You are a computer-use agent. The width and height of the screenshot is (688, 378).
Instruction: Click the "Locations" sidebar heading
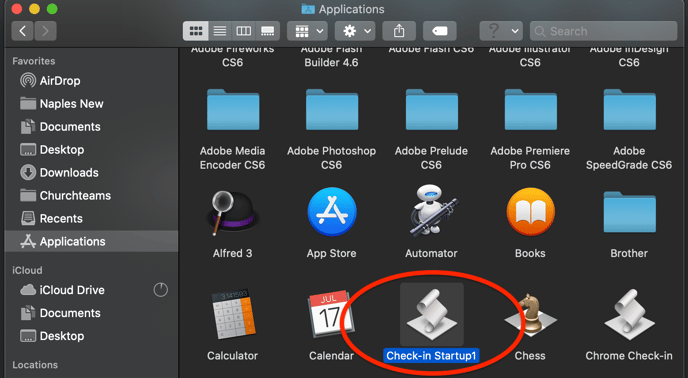pos(35,365)
